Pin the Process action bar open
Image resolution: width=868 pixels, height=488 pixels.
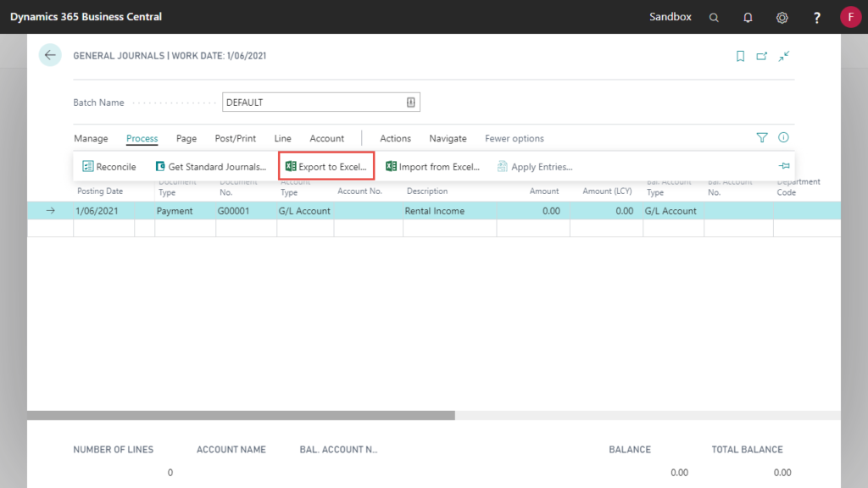pyautogui.click(x=783, y=166)
